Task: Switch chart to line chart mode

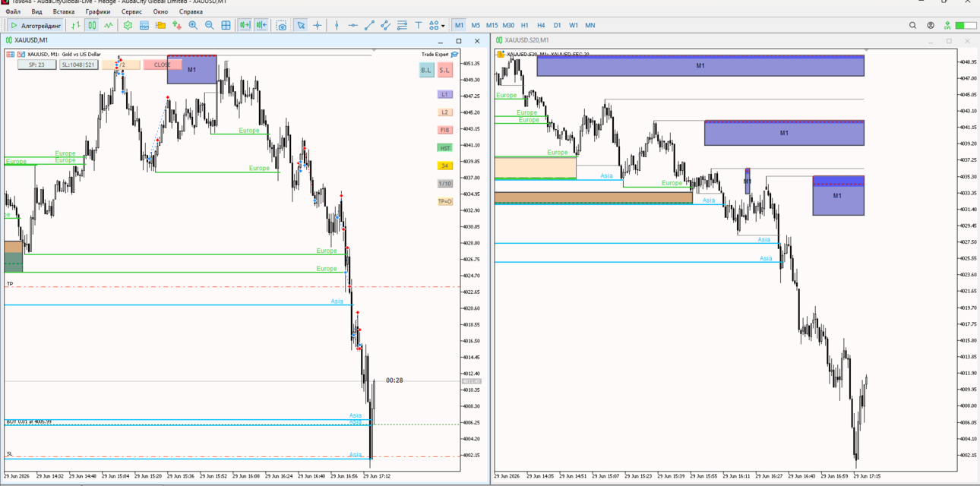Action: (x=109, y=25)
